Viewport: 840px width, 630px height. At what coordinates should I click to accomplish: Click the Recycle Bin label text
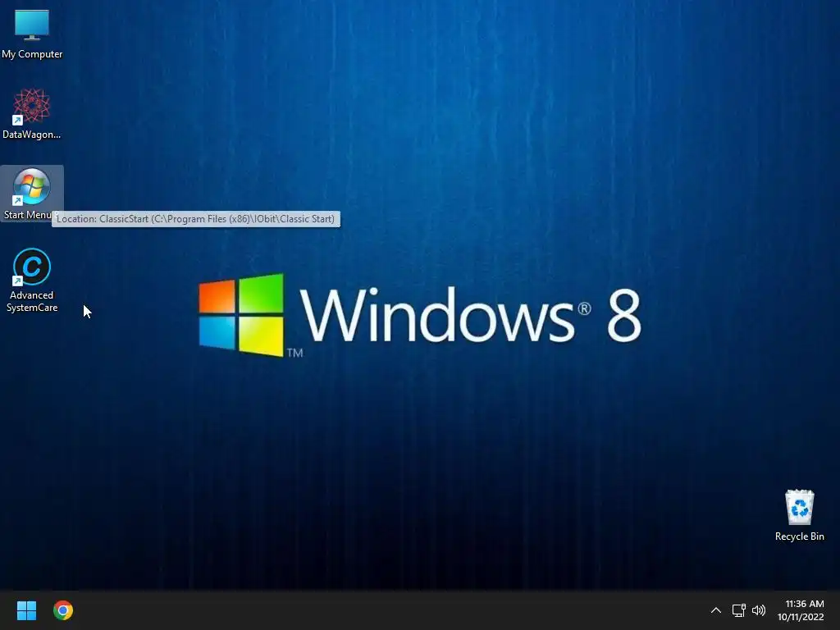(799, 536)
